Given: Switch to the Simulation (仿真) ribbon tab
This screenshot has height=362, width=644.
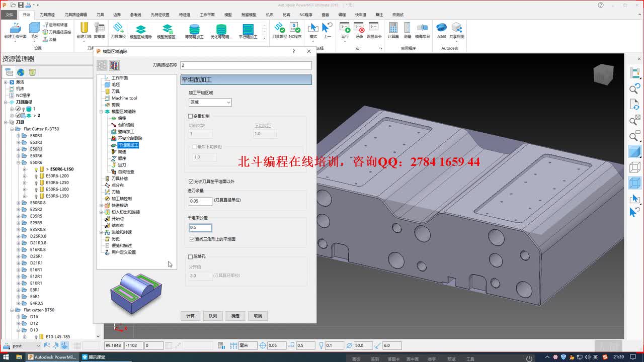Looking at the screenshot, I should pos(286,15).
